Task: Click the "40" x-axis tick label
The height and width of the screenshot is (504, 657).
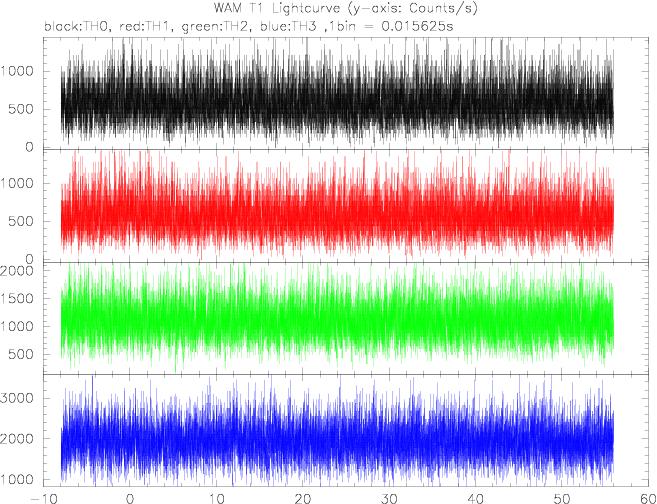Action: (475, 499)
